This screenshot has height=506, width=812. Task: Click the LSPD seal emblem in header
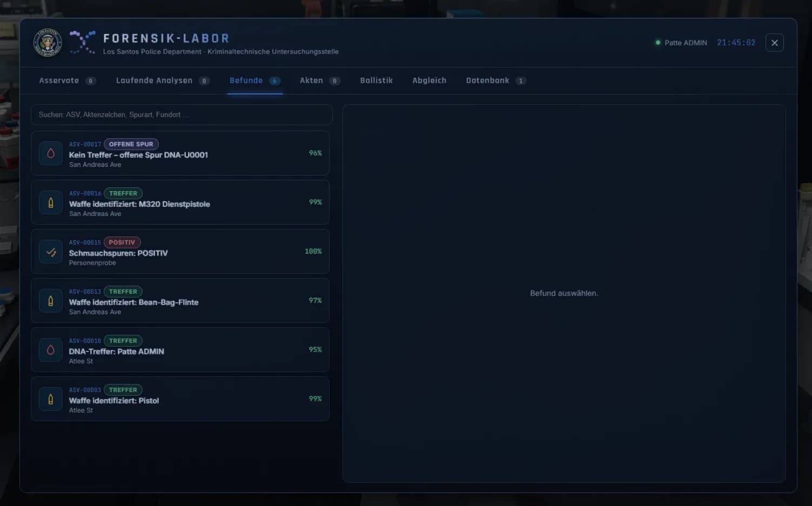click(48, 43)
